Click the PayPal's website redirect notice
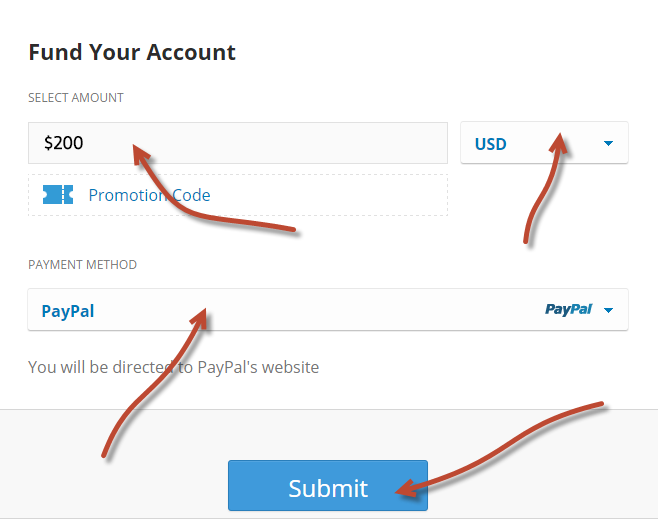 pos(173,367)
